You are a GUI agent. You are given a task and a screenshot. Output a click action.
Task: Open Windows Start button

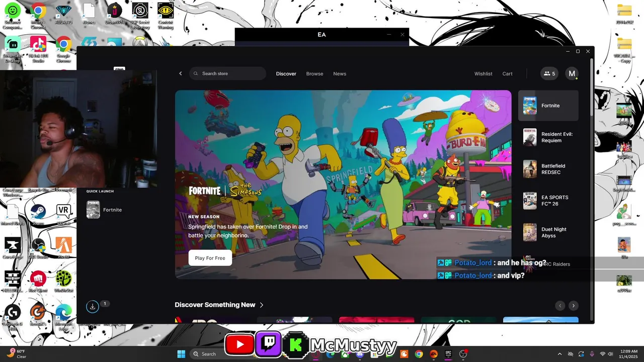[181, 354]
